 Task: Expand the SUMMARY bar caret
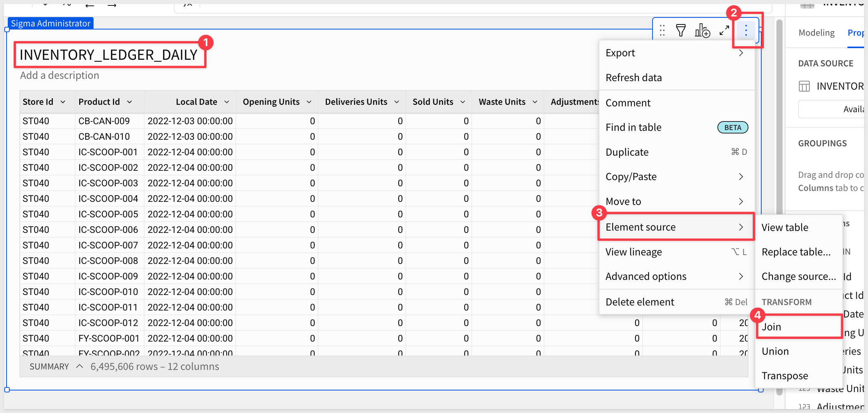(x=80, y=366)
